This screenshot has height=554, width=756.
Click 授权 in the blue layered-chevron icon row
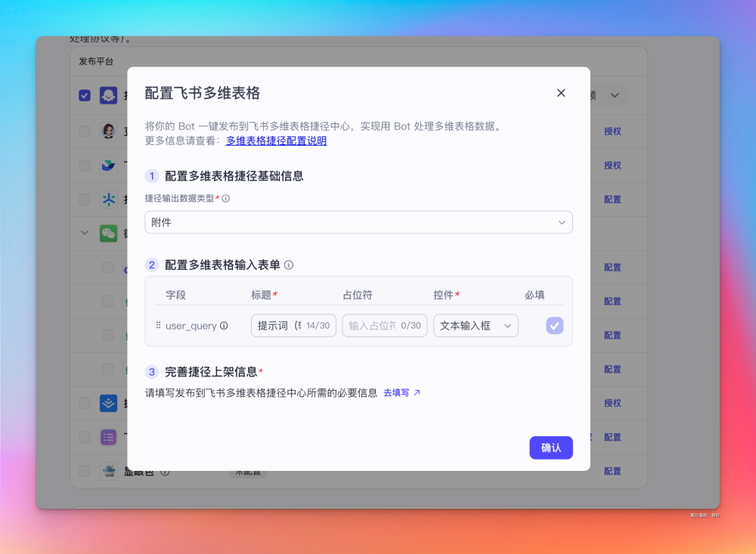[612, 403]
